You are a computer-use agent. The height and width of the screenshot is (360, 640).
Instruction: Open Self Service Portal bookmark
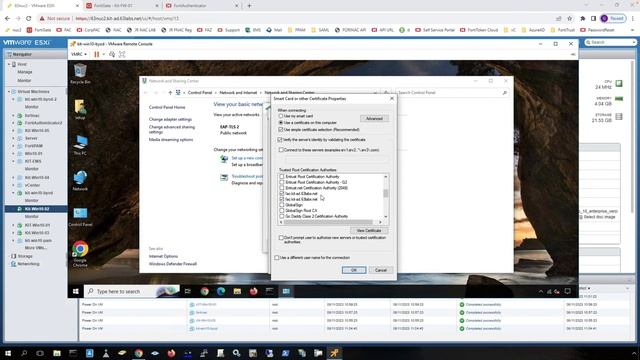coord(435,30)
